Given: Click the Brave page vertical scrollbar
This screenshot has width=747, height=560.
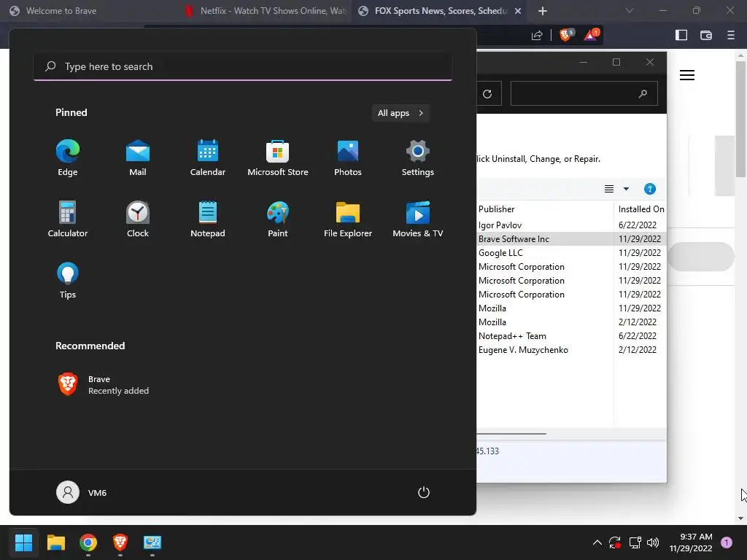Looking at the screenshot, I should click(x=740, y=119).
